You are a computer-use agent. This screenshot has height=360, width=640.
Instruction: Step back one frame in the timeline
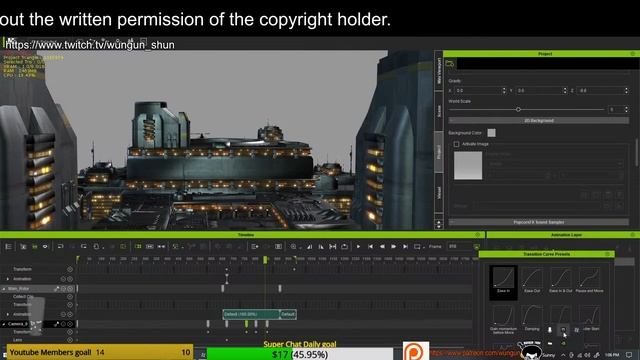point(382,247)
